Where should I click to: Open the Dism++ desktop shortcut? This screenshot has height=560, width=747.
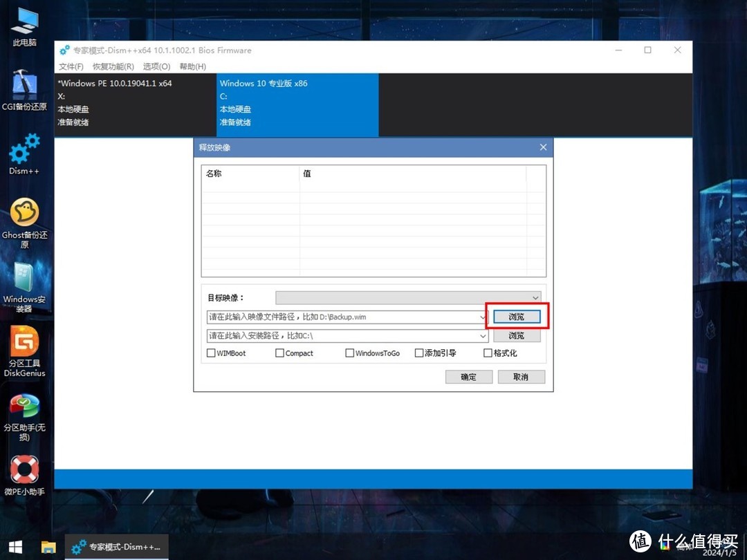24,153
